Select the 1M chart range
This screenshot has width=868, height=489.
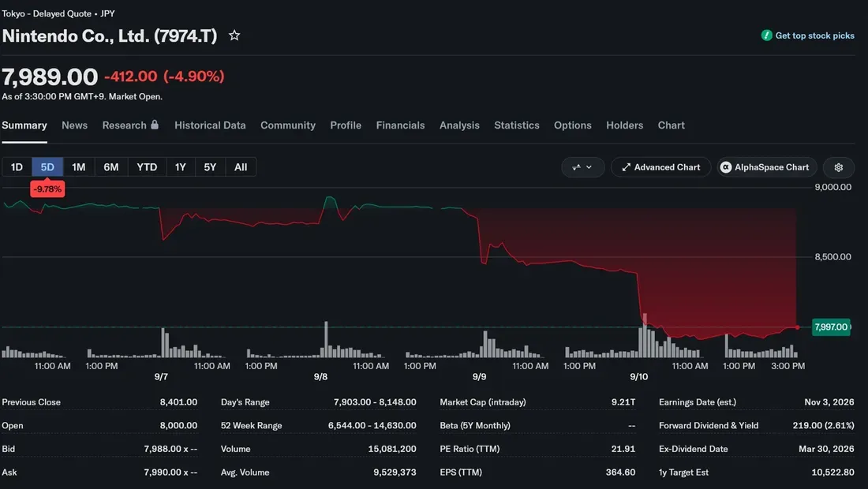[79, 167]
